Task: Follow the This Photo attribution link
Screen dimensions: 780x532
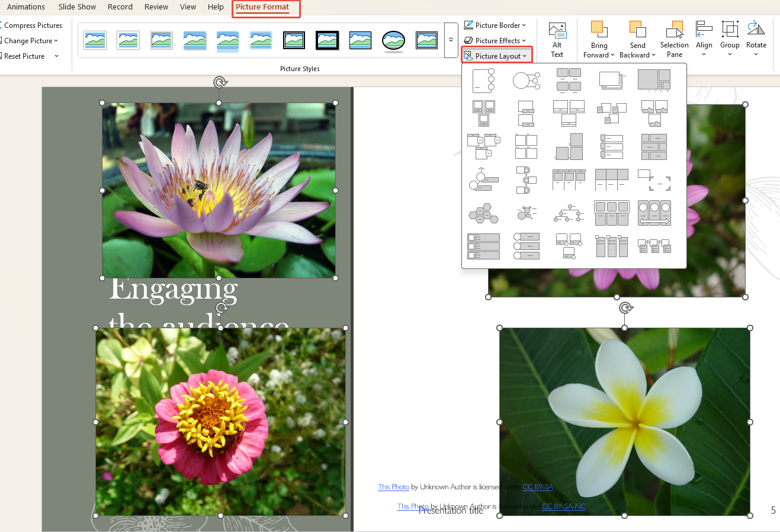Action: [393, 486]
